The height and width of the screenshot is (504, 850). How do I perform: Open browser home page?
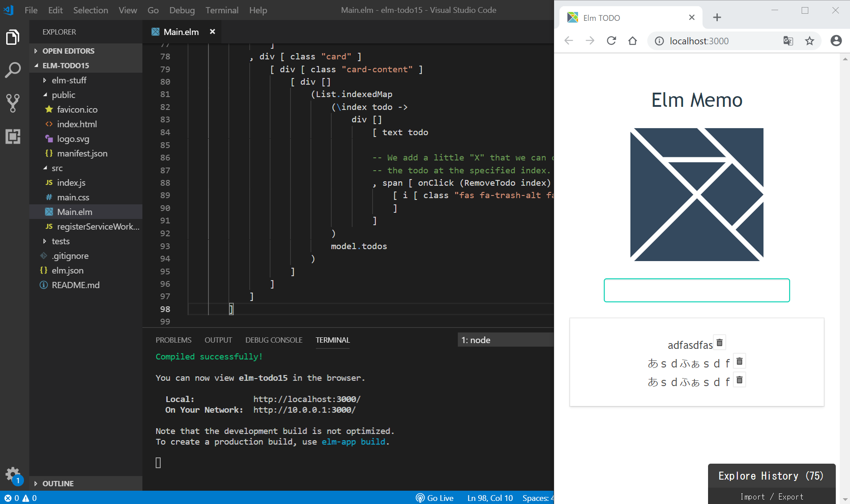[x=633, y=41]
